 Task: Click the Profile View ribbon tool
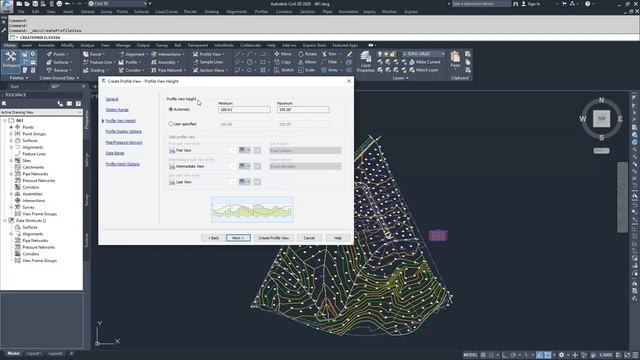tap(208, 54)
